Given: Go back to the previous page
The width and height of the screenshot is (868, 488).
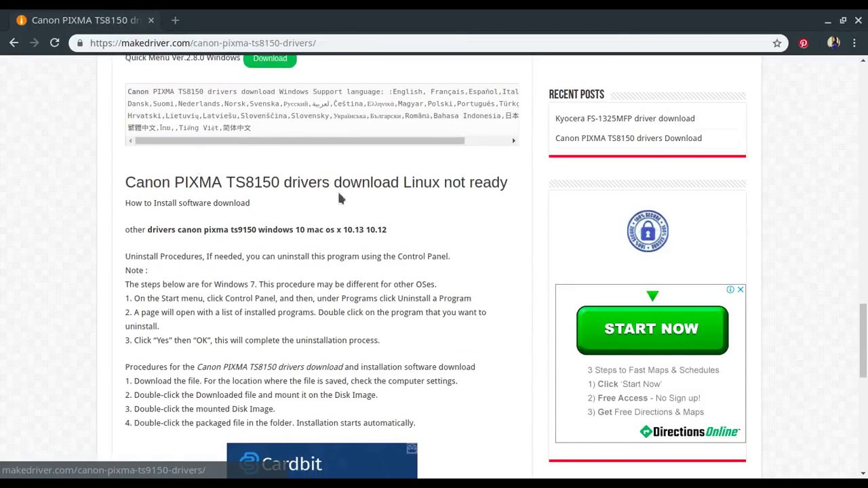Looking at the screenshot, I should pyautogui.click(x=14, y=43).
